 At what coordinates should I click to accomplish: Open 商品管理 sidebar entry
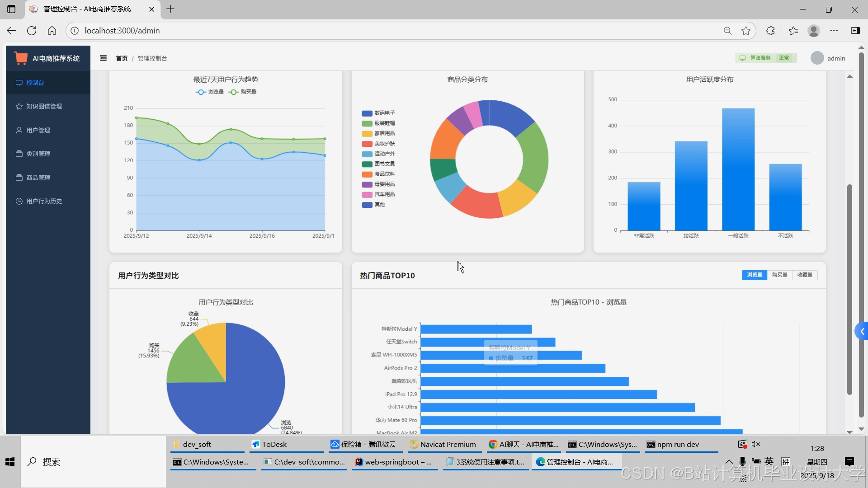[x=38, y=178]
